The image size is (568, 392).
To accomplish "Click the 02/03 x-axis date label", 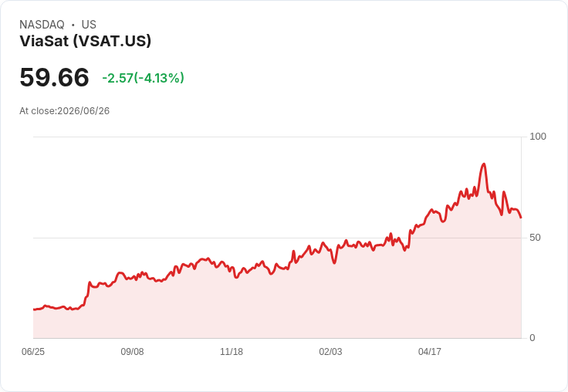I will coord(330,351).
